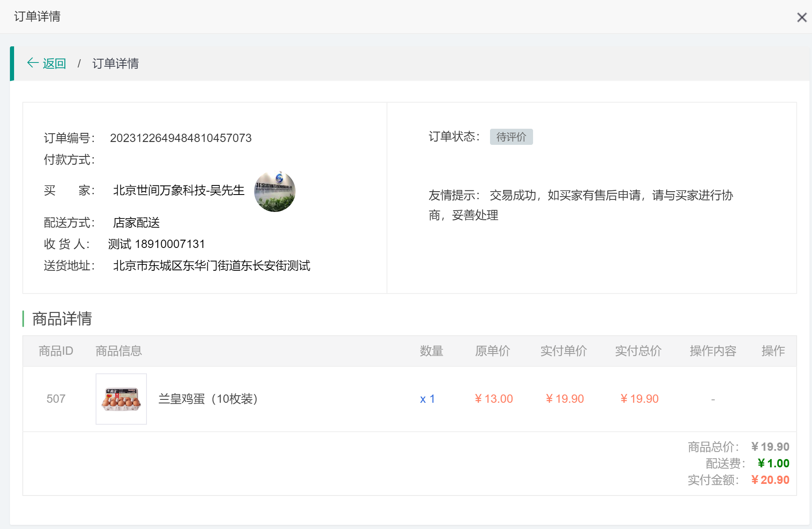812x529 pixels.
Task: Click the 商品信息 column header
Action: pos(119,351)
